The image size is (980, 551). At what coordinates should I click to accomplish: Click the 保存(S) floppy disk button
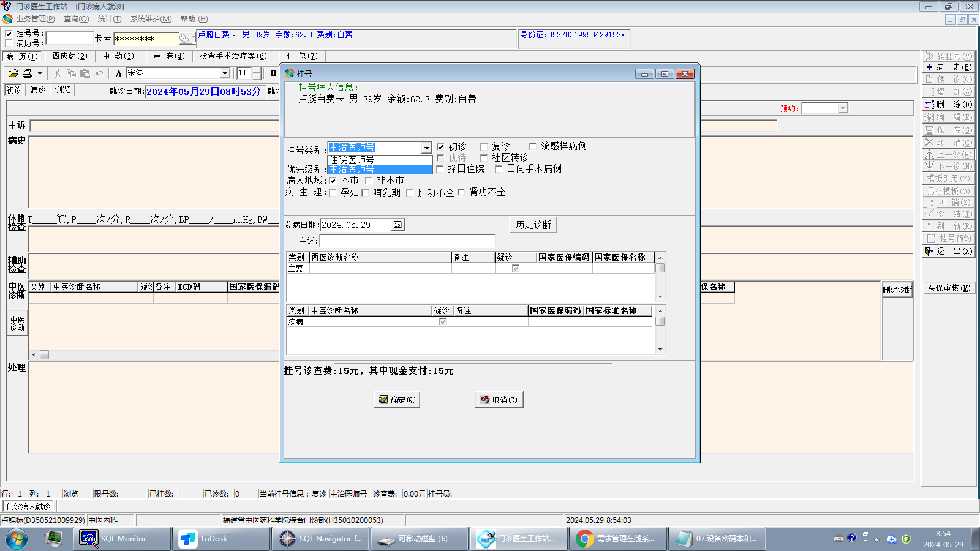[948, 130]
